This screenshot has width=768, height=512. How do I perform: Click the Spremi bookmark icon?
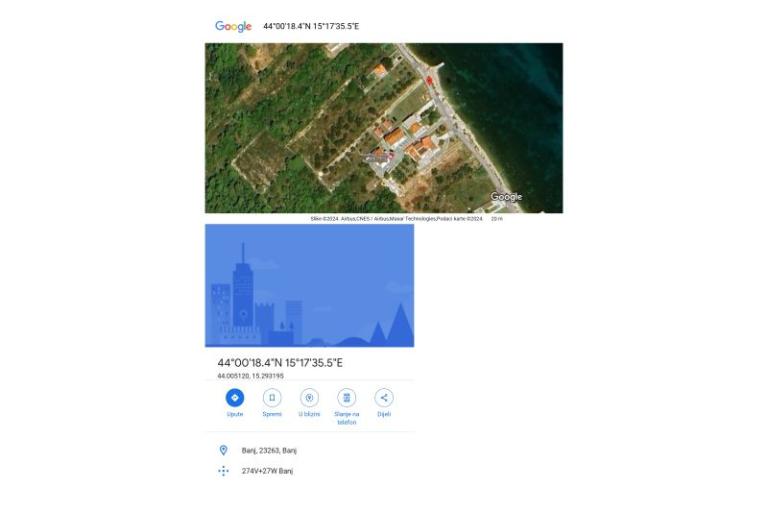tap(272, 397)
